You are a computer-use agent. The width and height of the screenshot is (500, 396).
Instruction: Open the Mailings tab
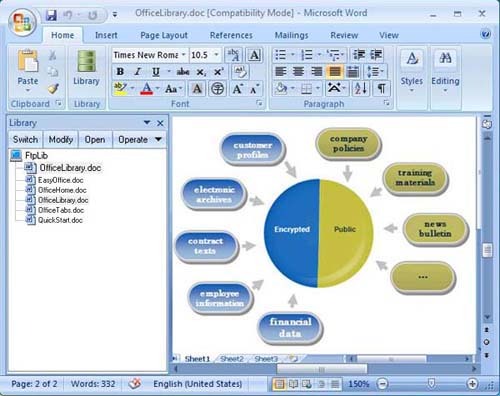[x=291, y=35]
